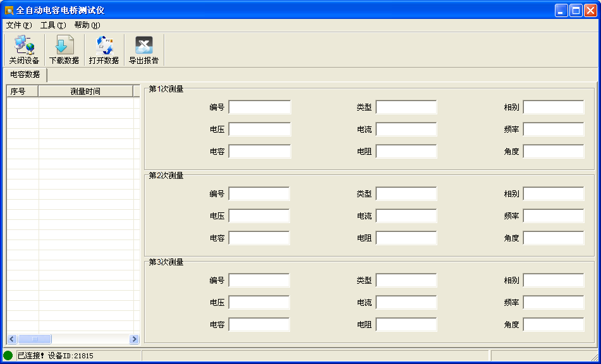This screenshot has width=601, height=364.
Task: Focus the 电阻 field in 第2次测量
Action: pos(406,238)
